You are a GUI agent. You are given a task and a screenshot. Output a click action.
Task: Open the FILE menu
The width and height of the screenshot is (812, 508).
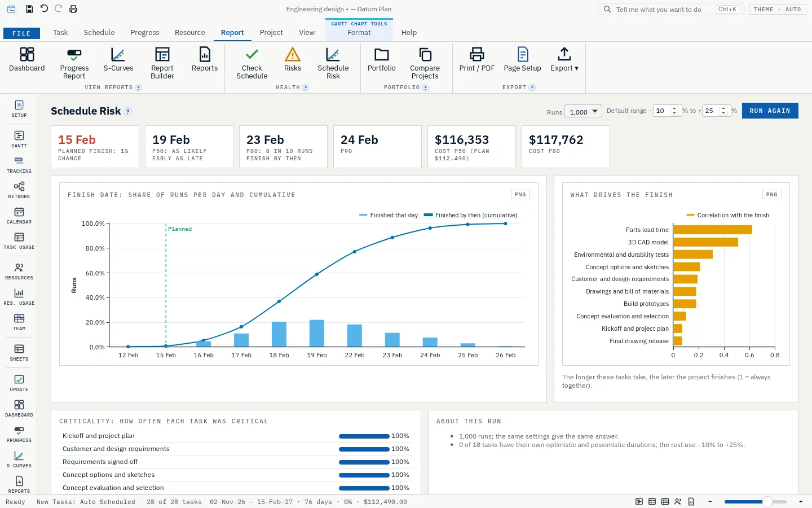tap(21, 33)
